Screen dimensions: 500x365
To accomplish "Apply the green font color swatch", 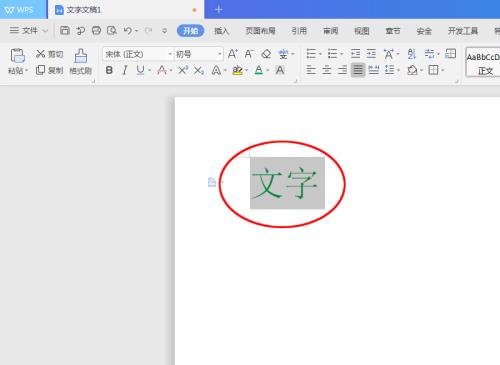I will coord(259,70).
